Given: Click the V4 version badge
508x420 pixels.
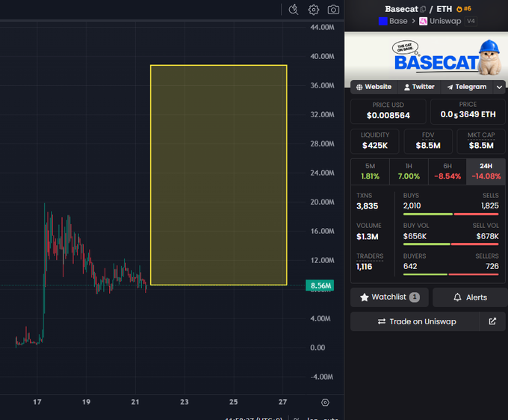Looking at the screenshot, I should click(471, 22).
